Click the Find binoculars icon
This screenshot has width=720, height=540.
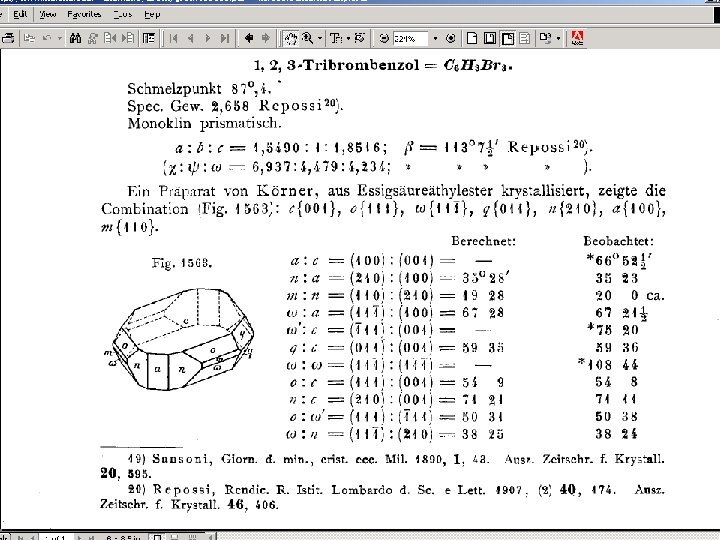pyautogui.click(x=75, y=38)
